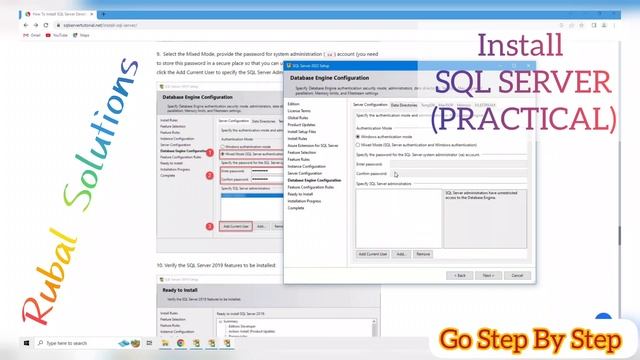Click the SQL Server administrators list box
The image size is (640, 360).
[x=398, y=218]
